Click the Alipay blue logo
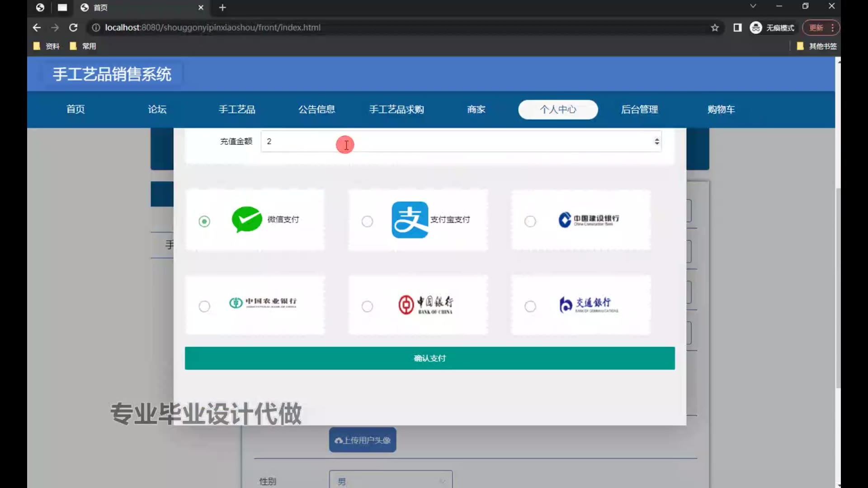868x488 pixels. click(x=410, y=220)
